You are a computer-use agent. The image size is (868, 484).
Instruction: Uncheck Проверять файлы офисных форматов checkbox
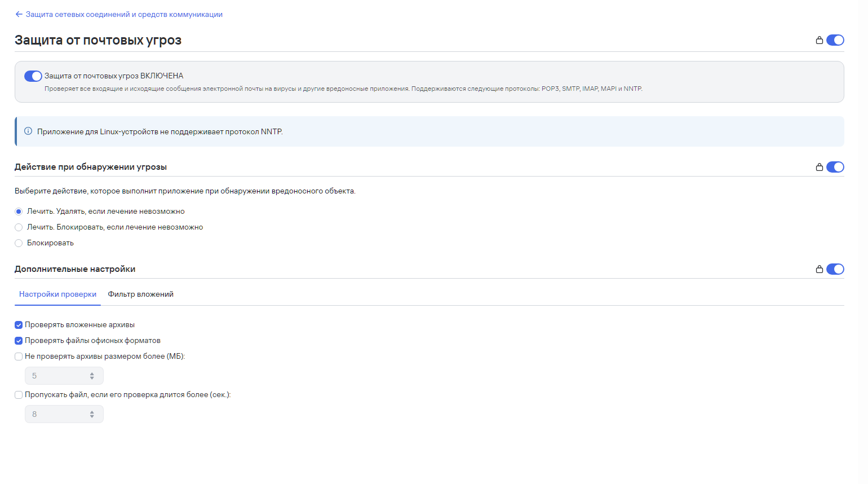19,341
